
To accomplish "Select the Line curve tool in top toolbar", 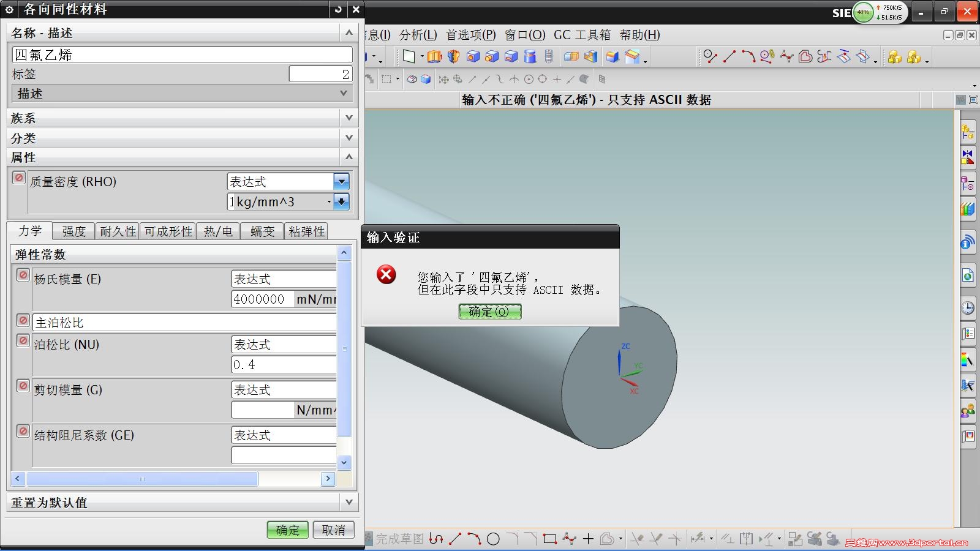I will pos(729,57).
